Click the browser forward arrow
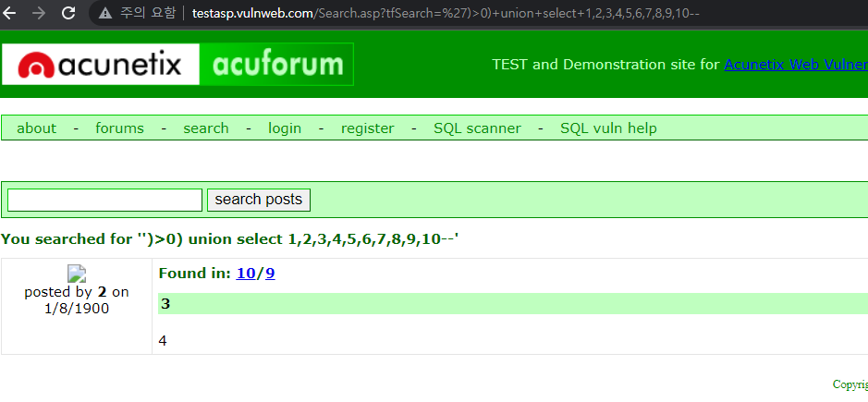This screenshot has width=868, height=402. [x=39, y=13]
